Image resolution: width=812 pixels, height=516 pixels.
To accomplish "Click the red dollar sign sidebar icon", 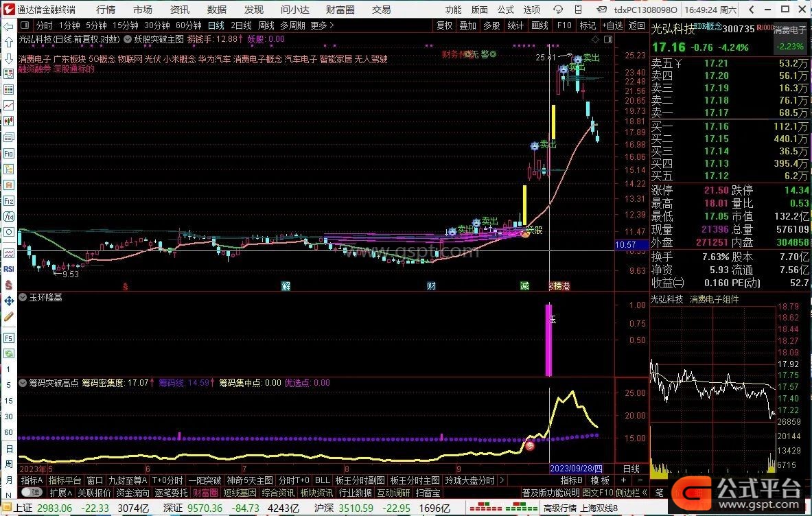I will point(9,285).
